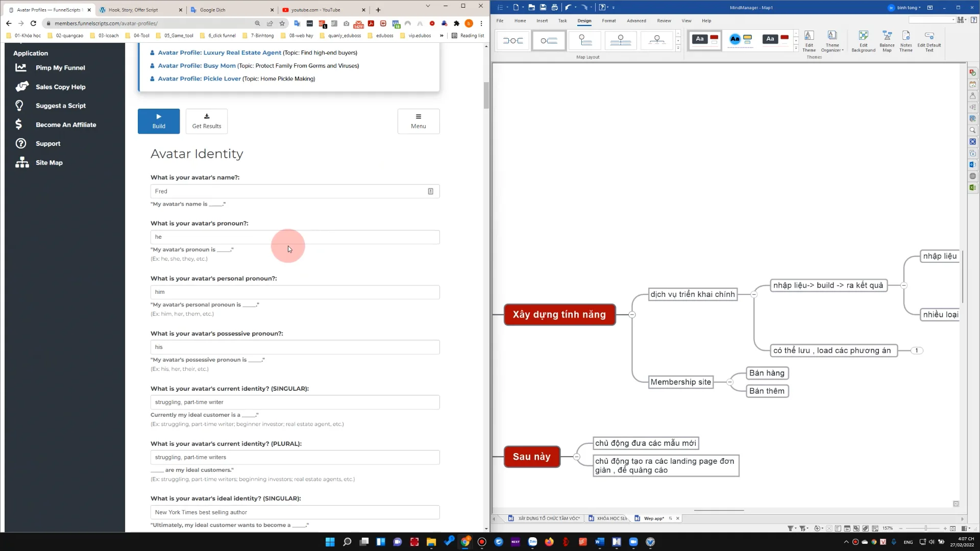Collapse the Sau này branch

pyautogui.click(x=576, y=457)
